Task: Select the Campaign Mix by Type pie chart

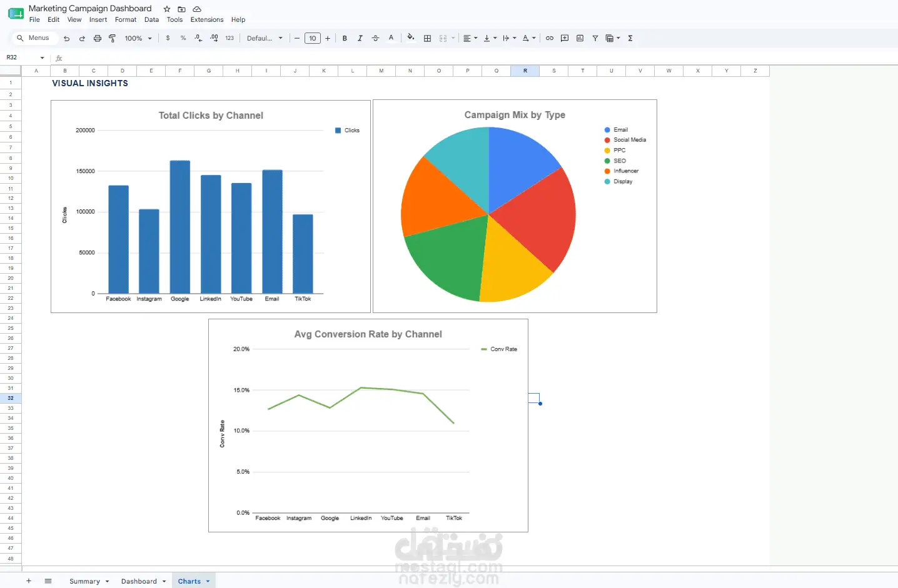Action: pos(515,206)
